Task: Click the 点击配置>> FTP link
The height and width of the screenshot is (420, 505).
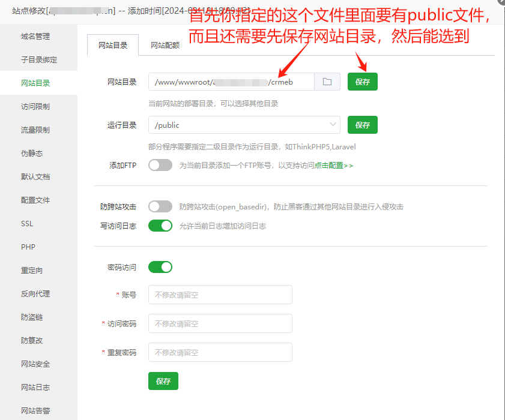Action: [334, 166]
